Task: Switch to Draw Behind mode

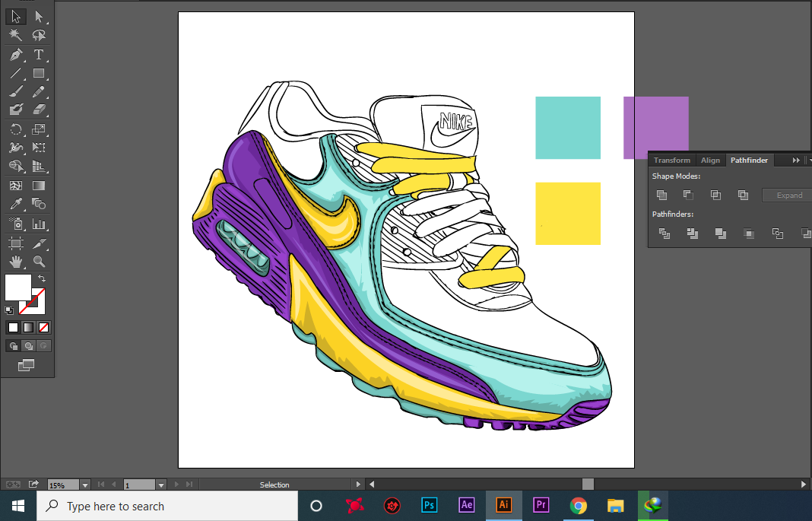Action: pos(28,346)
